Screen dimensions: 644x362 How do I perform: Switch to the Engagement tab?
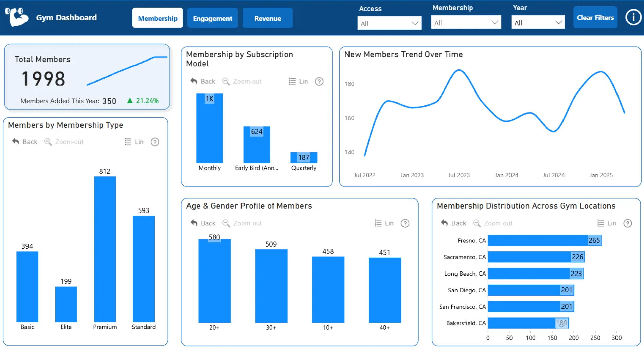(x=212, y=18)
